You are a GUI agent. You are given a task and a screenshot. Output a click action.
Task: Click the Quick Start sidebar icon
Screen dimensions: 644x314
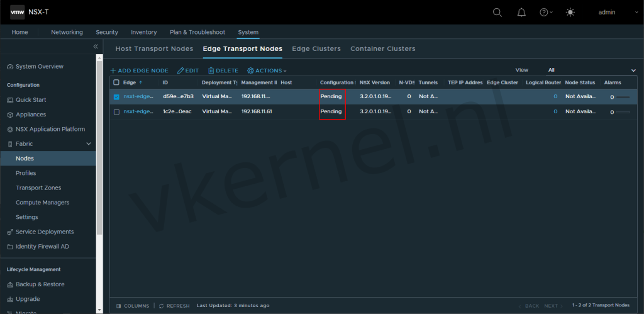(10, 100)
